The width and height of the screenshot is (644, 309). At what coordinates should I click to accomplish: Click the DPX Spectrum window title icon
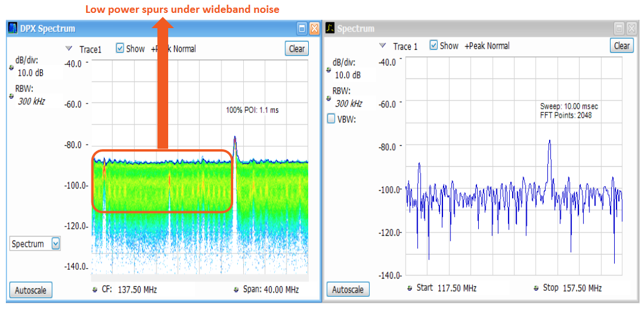click(13, 29)
